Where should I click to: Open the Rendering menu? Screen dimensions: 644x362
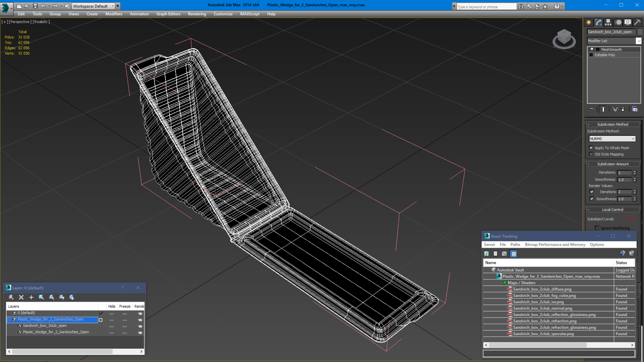(197, 14)
